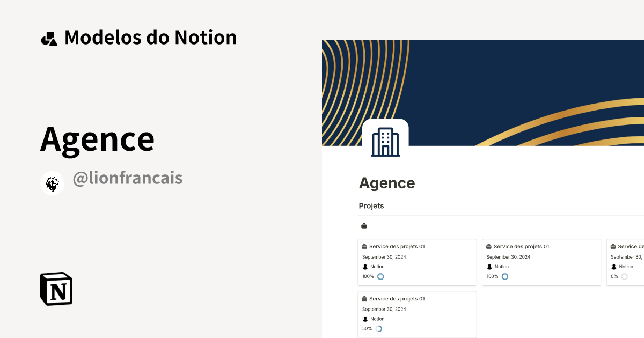This screenshot has height=338, width=644.
Task: Click the Notion logo in the bottom left
Action: [x=56, y=289]
